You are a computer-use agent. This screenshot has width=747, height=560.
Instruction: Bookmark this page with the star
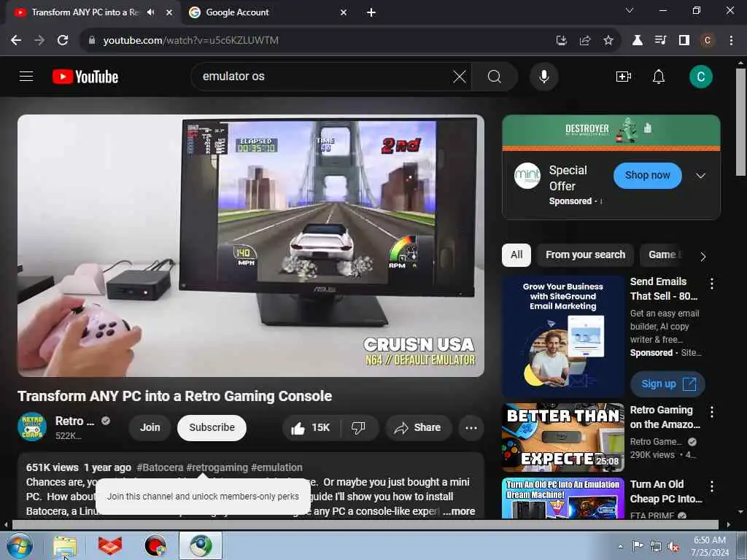point(608,41)
